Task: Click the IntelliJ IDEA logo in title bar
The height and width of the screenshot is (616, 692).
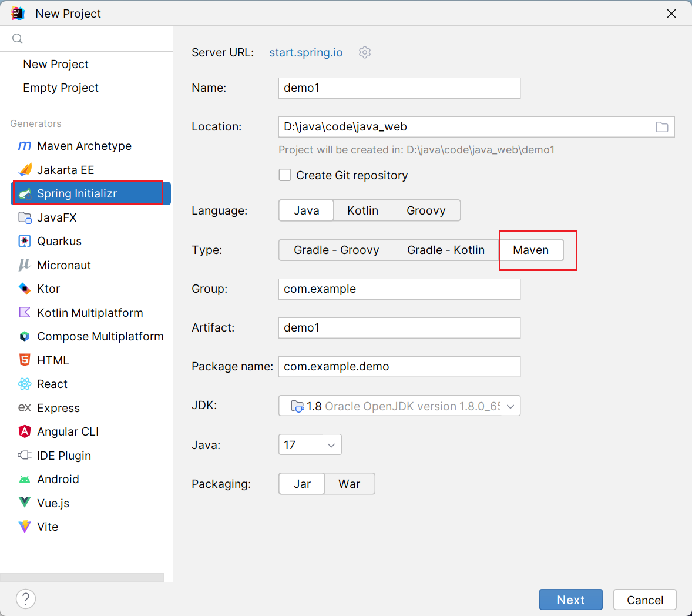Action: click(18, 14)
